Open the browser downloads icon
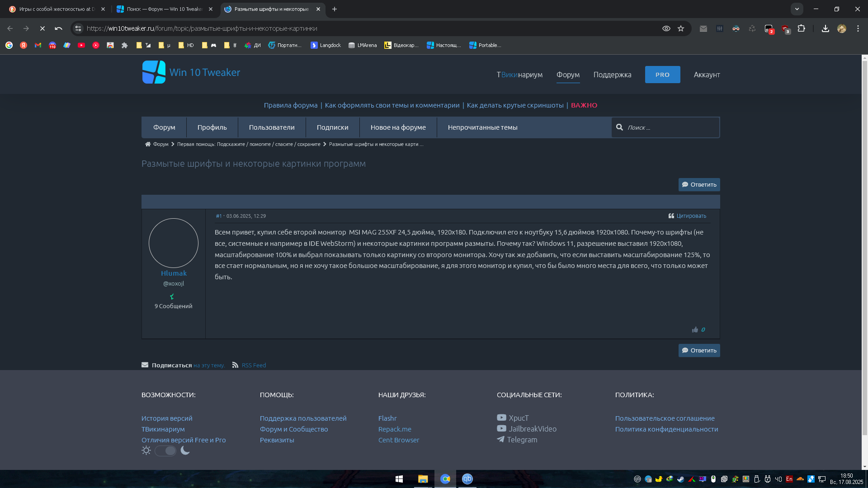 825,28
